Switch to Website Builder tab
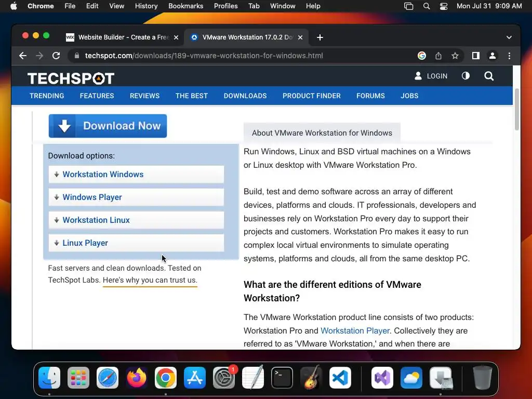This screenshot has height=399, width=532. click(x=122, y=37)
